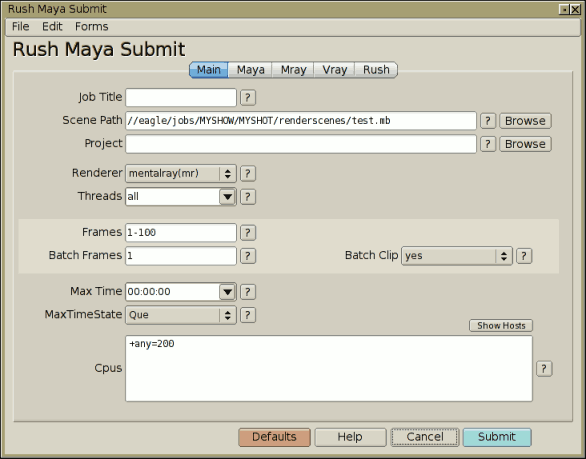
Task: Open the Renderer mentalray(mr) chooser
Action: point(181,173)
